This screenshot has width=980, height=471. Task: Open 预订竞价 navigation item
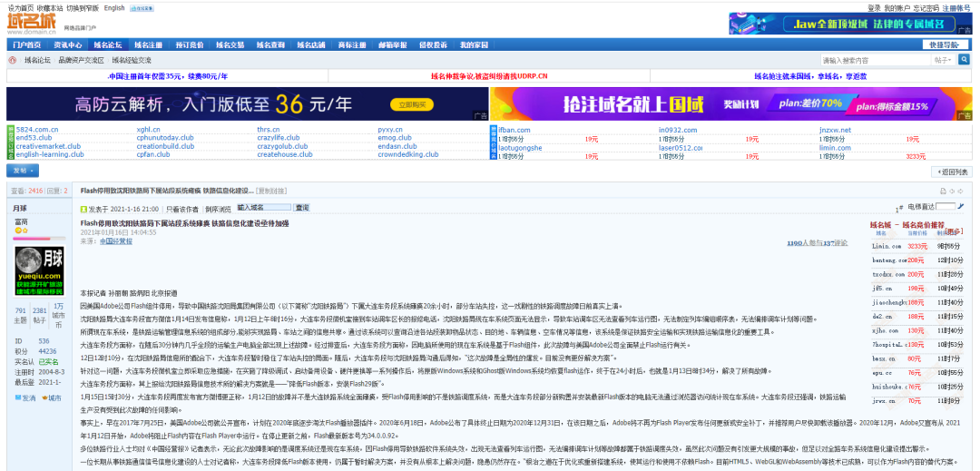pos(190,45)
